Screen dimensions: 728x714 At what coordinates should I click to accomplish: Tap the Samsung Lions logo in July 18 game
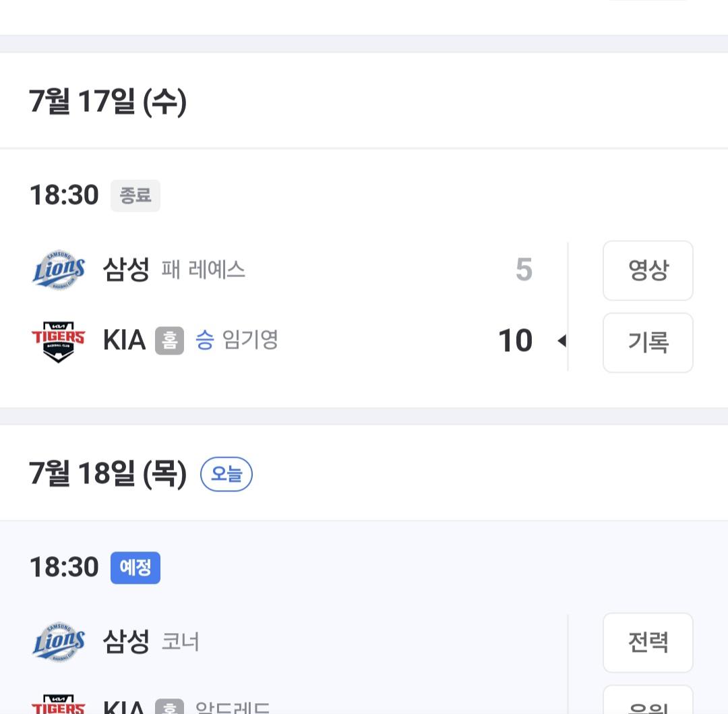59,642
